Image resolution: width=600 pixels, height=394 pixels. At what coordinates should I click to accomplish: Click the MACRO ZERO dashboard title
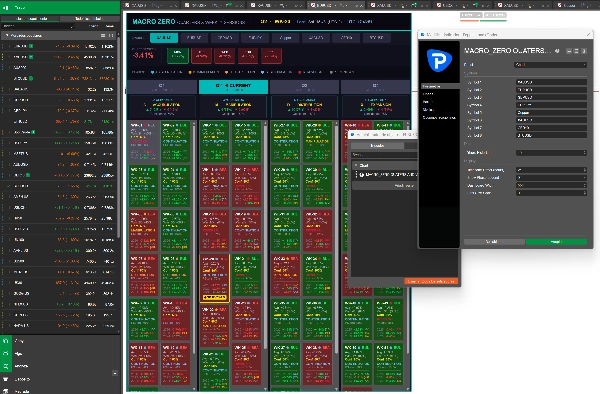coord(154,22)
